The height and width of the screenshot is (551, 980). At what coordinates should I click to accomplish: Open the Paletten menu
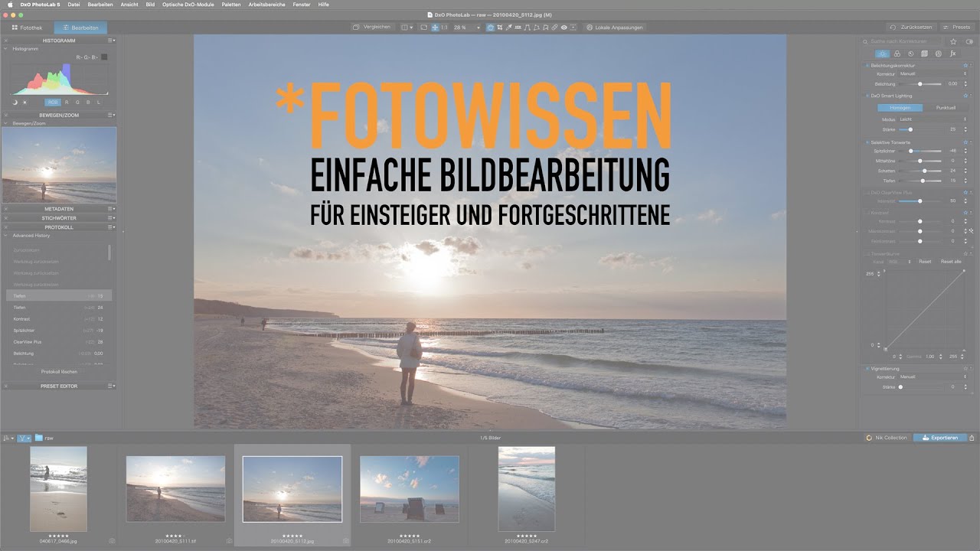(x=230, y=5)
